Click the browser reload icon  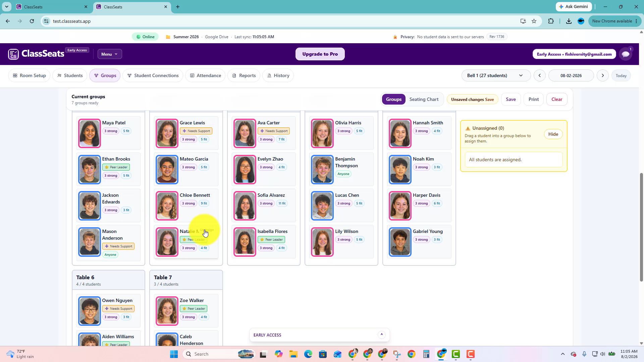pos(32,21)
